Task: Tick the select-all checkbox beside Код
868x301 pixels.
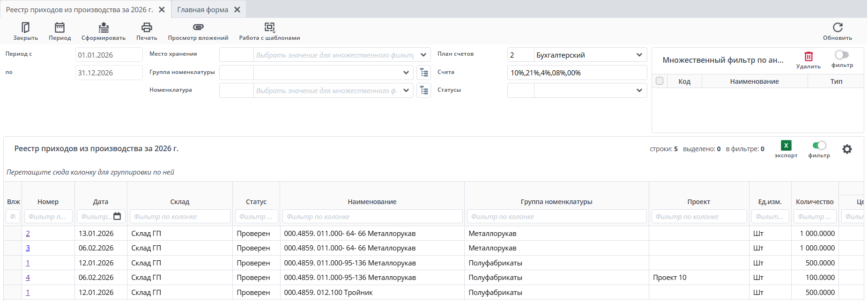Action: [x=660, y=81]
